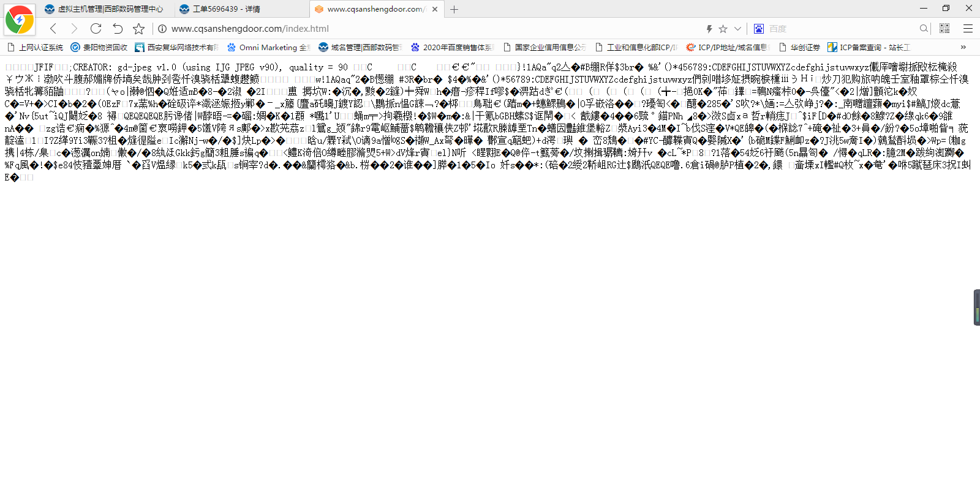Go back to the previous page
The width and height of the screenshot is (980, 492).
pyautogui.click(x=53, y=29)
